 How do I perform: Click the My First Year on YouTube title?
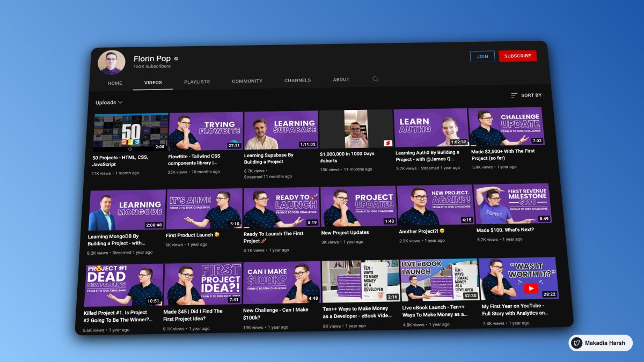tap(513, 311)
